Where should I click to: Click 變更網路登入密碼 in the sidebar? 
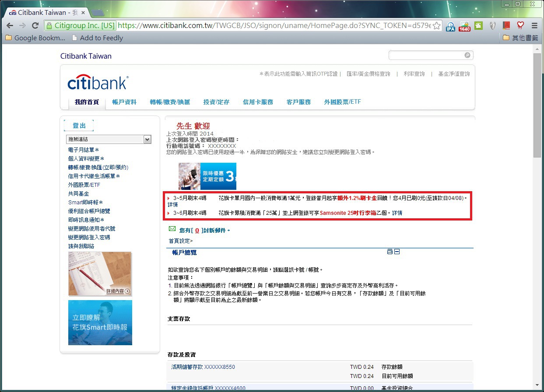(x=89, y=238)
